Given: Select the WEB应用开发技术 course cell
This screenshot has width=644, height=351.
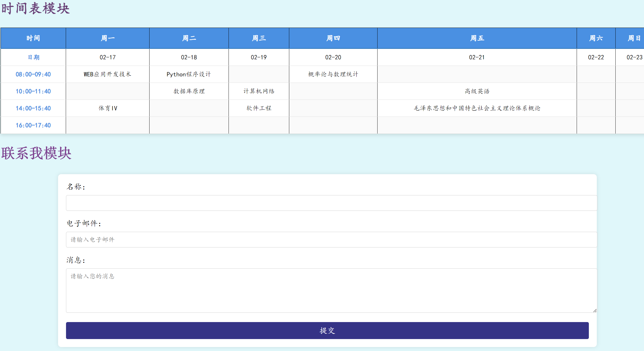Looking at the screenshot, I should pyautogui.click(x=107, y=74).
